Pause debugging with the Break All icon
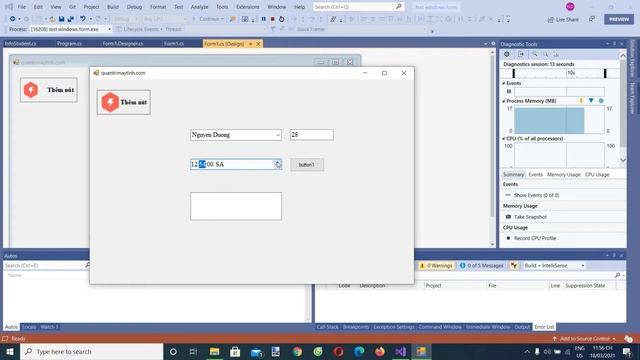This screenshot has height=360, width=640. point(263,19)
